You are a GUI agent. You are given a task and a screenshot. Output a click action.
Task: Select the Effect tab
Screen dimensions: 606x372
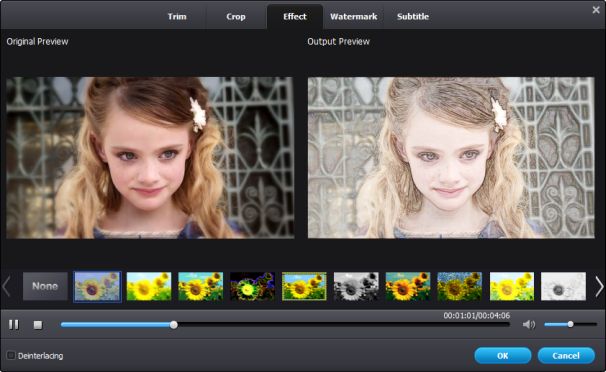click(294, 17)
